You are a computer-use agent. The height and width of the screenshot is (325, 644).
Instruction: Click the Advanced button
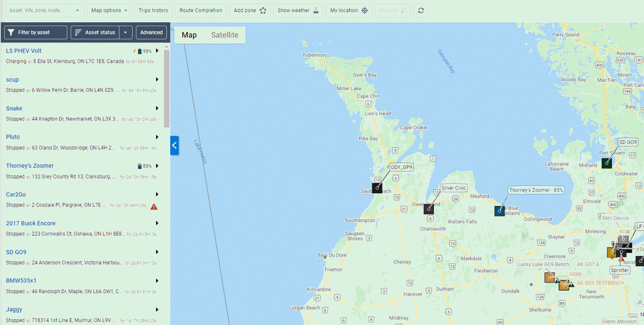tap(151, 32)
